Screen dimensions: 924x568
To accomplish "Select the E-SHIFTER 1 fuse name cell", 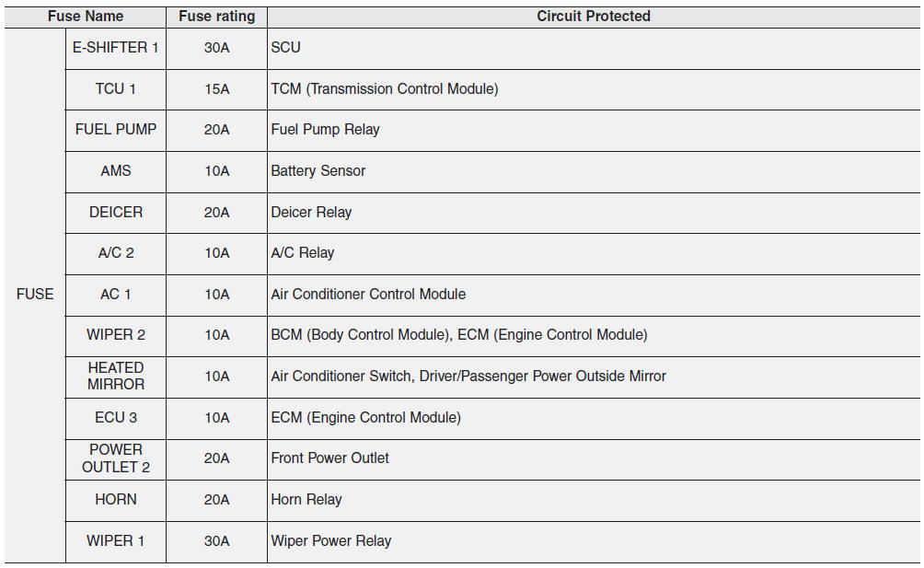I will point(116,47).
